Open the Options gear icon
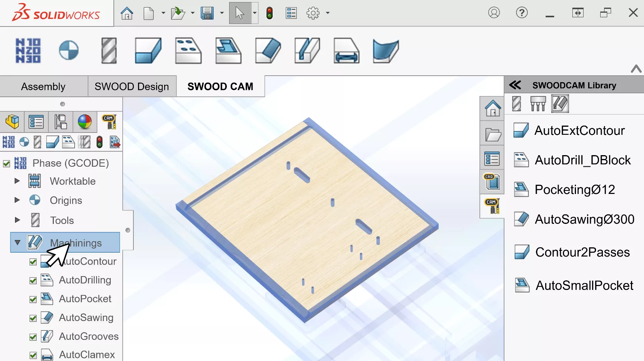This screenshot has width=644, height=361. coord(313,13)
